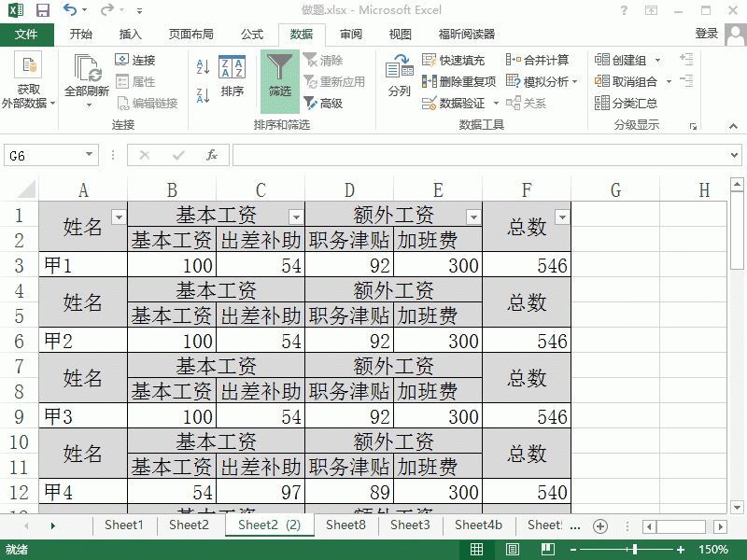Open the filter dropdown on 总数 column
This screenshot has width=747, height=560.
pyautogui.click(x=562, y=216)
